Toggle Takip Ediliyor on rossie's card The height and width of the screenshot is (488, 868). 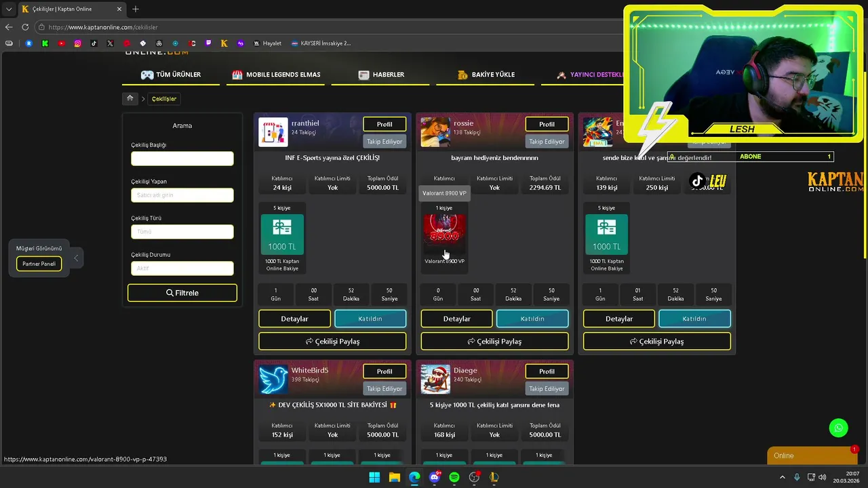[547, 142]
